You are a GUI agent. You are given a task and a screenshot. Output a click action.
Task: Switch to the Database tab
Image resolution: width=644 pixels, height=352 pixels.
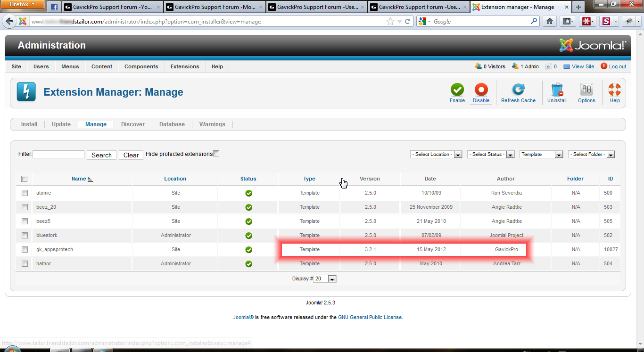(172, 124)
